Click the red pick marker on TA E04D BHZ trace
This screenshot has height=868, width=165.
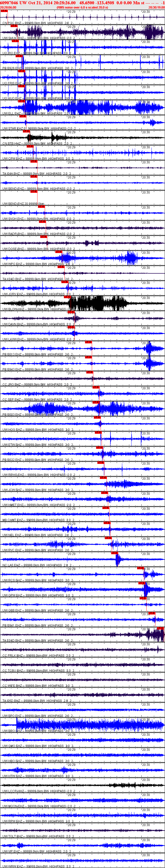click(x=161, y=629)
